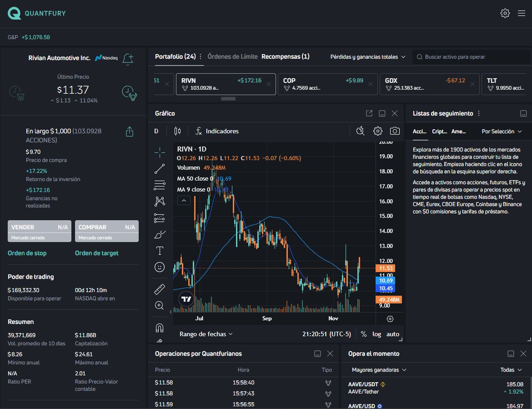
Task: Click the Buscar activo para operar field
Action: pyautogui.click(x=472, y=57)
